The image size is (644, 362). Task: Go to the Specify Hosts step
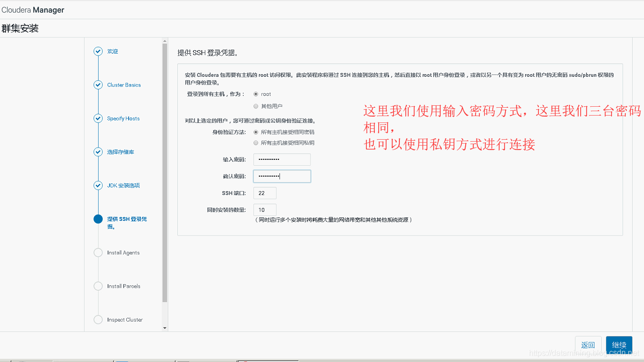(123, 119)
